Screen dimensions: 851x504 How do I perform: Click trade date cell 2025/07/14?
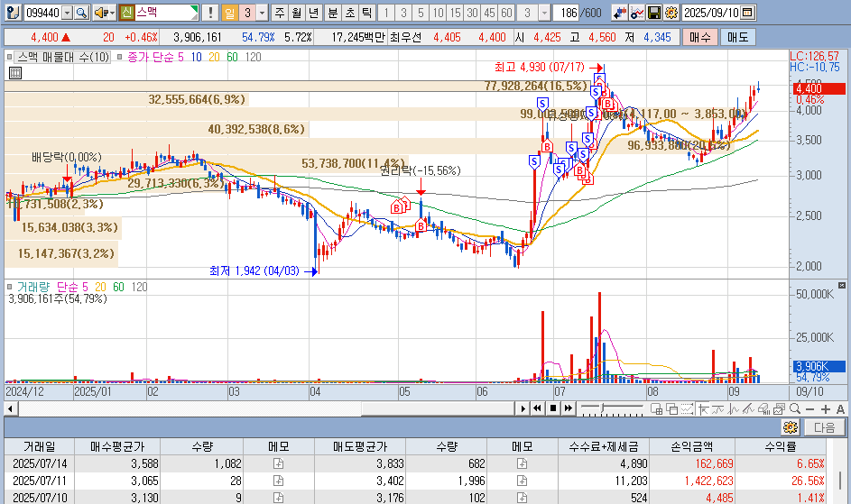(40, 463)
